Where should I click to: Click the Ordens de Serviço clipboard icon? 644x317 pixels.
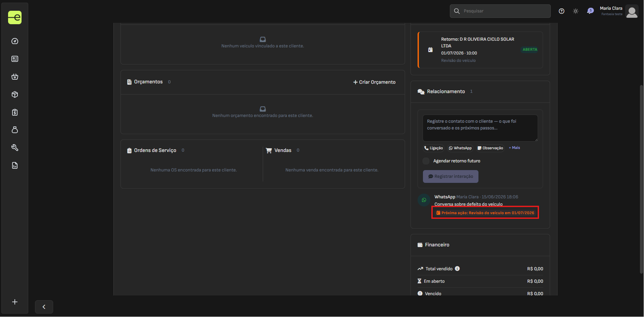point(129,151)
